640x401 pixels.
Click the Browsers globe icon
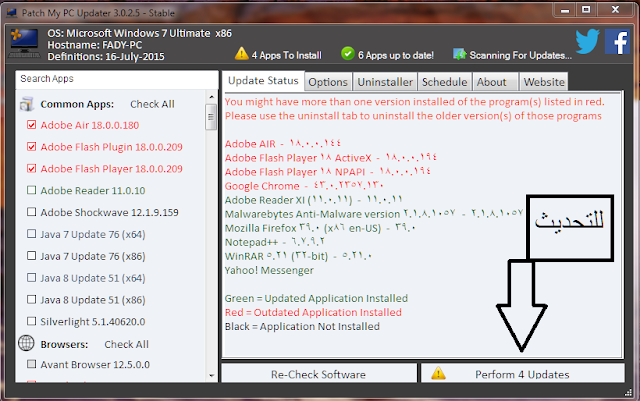tap(26, 343)
